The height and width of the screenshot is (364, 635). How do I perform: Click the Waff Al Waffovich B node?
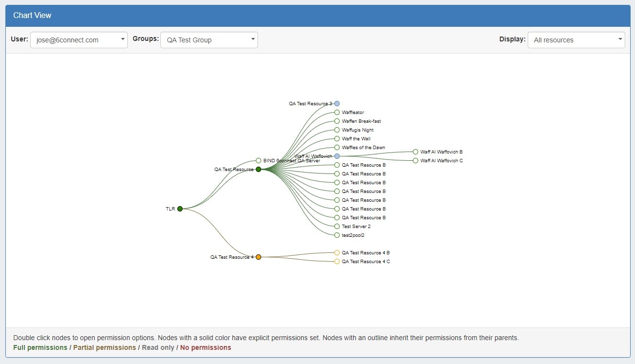point(416,152)
